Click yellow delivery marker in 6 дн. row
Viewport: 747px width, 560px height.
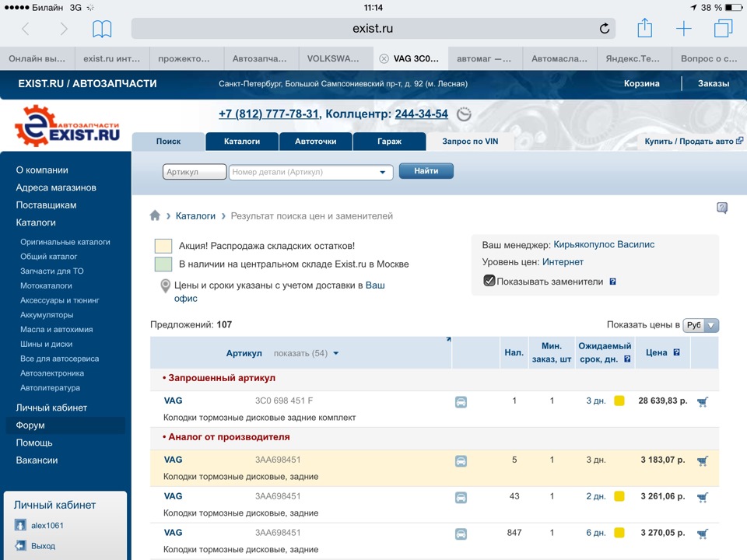click(619, 532)
